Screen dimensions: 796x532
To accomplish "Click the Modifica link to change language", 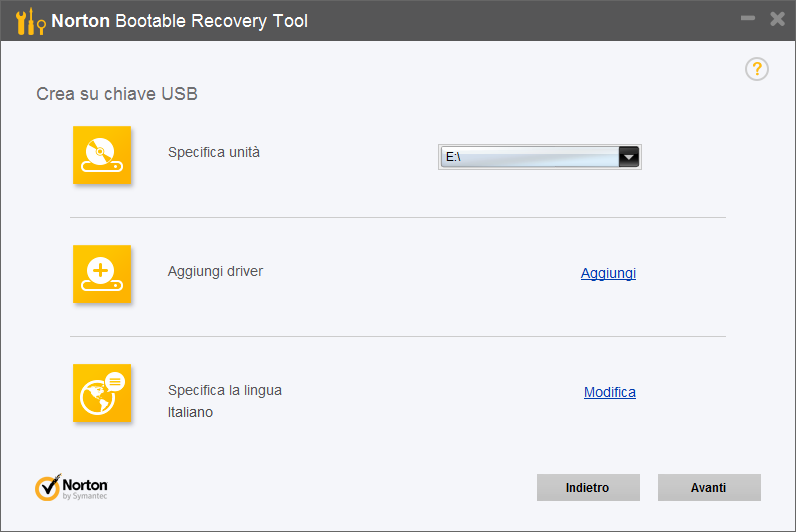I will pos(609,392).
